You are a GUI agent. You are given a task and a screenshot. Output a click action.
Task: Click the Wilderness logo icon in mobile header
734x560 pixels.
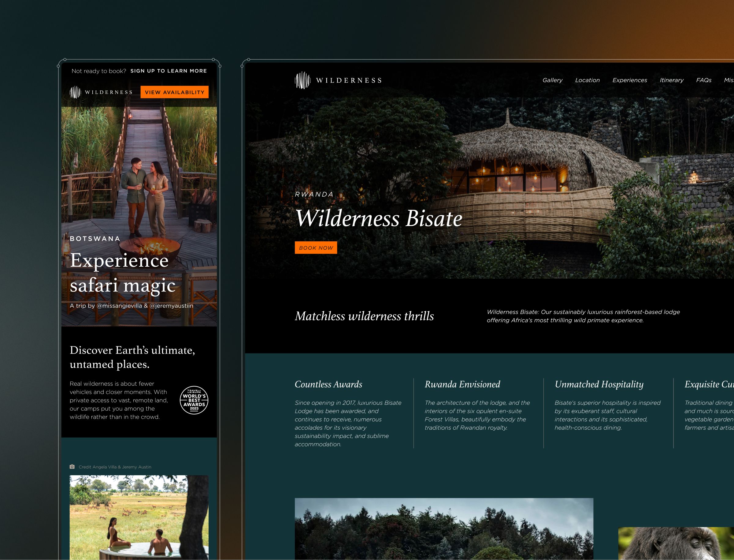coord(75,92)
